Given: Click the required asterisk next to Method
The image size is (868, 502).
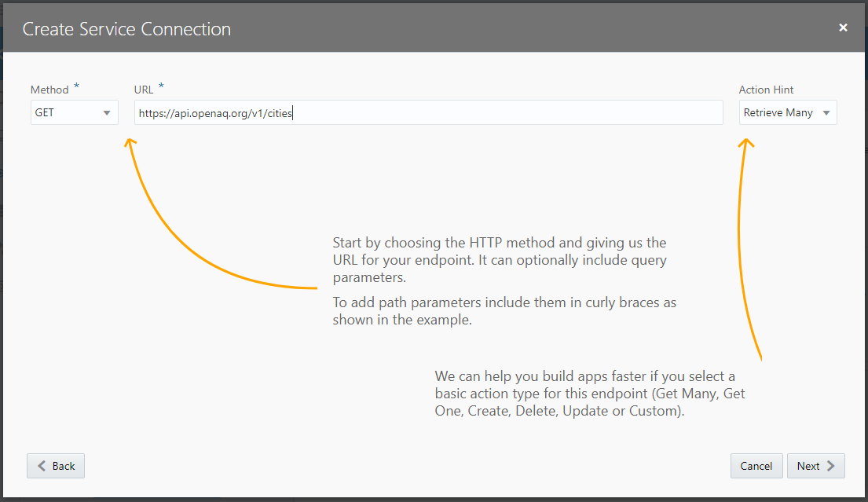Looking at the screenshot, I should click(x=76, y=86).
